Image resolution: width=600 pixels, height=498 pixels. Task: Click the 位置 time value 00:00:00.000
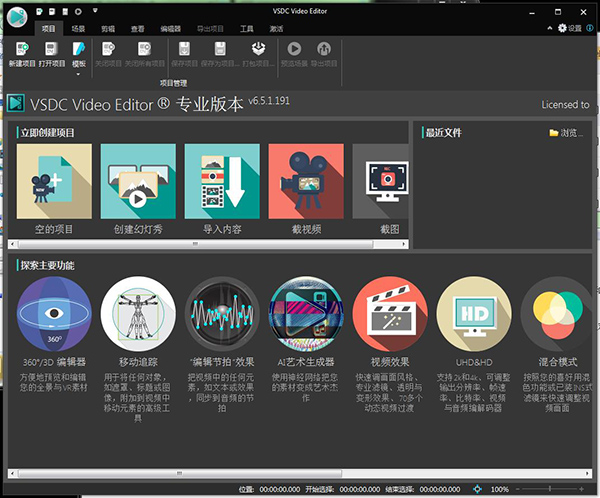(279, 489)
